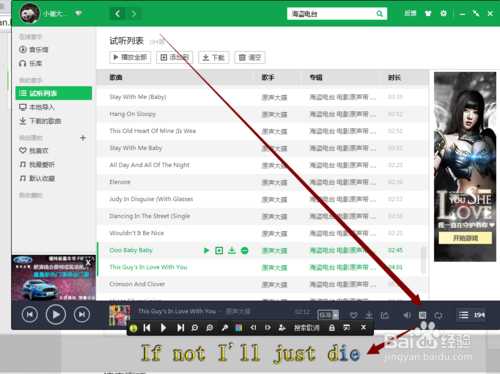Open the lyrics color picker swatch

tap(239, 328)
